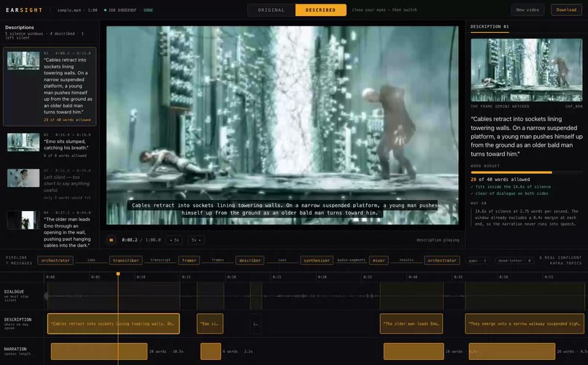Click the 'audio-segments' topic label
The width and height of the screenshot is (588, 365).
(351, 260)
